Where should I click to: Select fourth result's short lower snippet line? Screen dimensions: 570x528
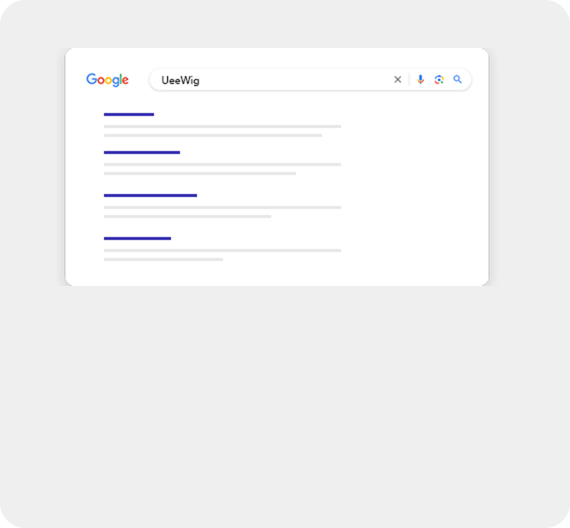pyautogui.click(x=164, y=260)
